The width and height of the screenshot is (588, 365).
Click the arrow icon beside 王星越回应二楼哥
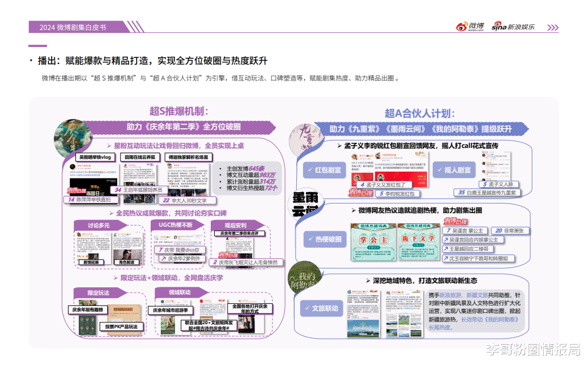point(446,249)
